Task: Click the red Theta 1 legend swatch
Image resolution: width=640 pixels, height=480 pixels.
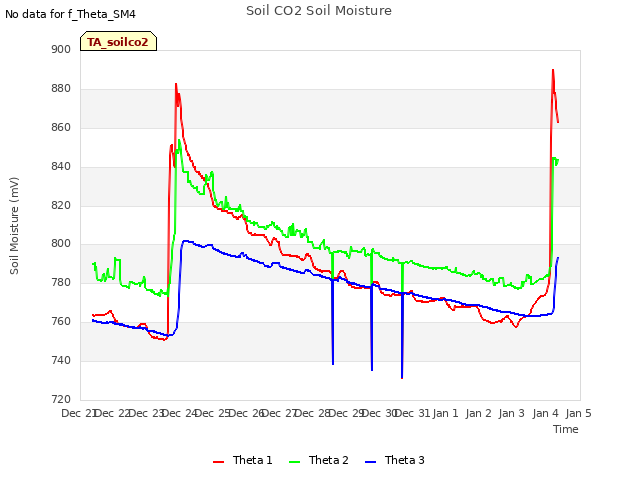Action: [x=219, y=462]
